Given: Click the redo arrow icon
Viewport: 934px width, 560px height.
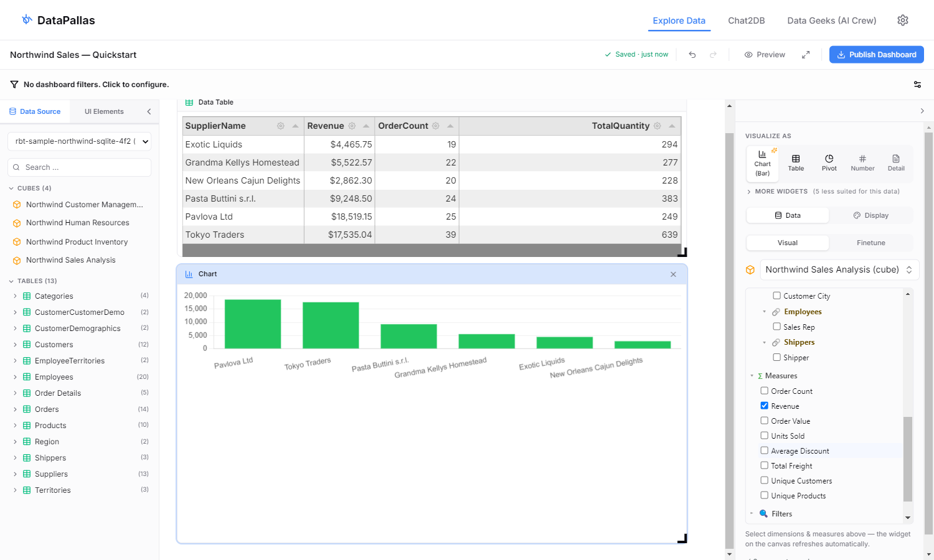Looking at the screenshot, I should point(713,55).
